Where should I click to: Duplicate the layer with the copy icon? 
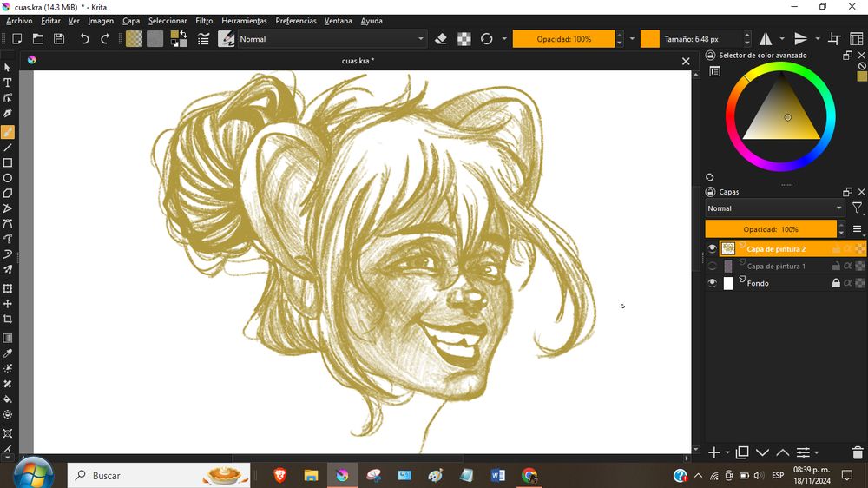(742, 452)
